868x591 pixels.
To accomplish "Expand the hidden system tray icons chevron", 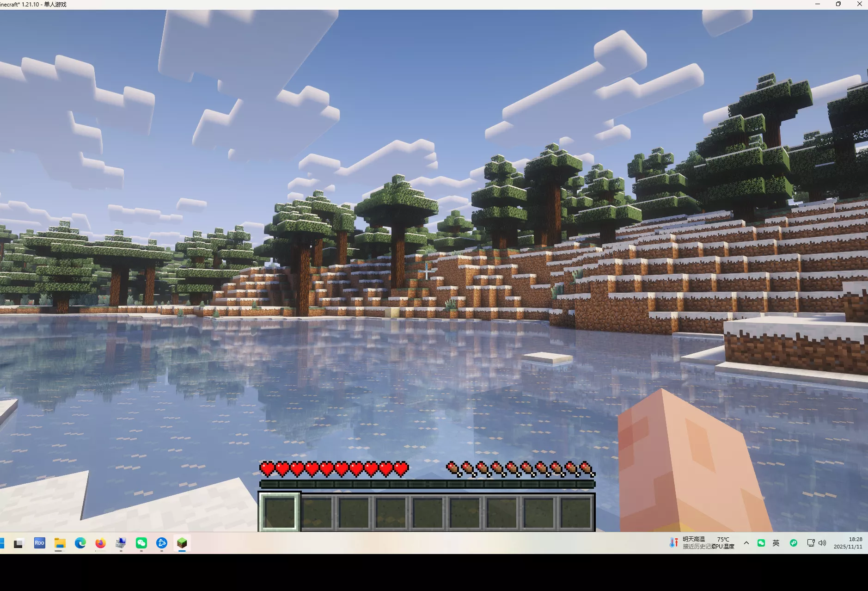I will point(746,543).
